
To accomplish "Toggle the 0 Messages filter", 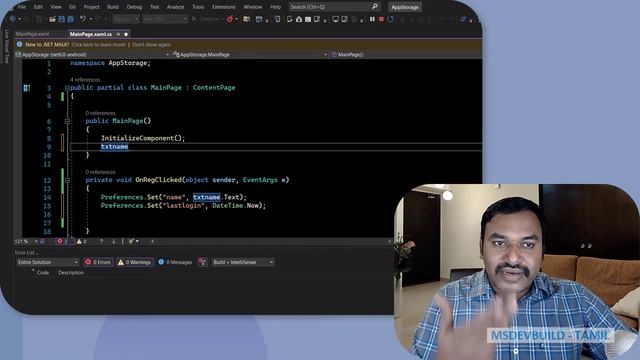I will coord(175,262).
